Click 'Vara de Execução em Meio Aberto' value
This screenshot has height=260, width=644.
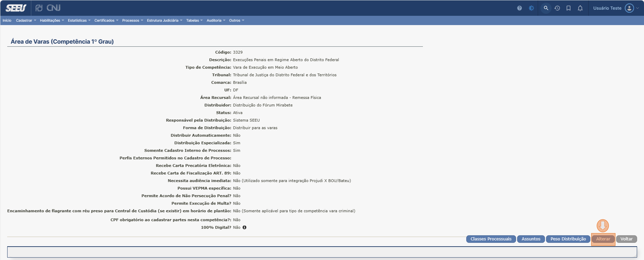265,67
